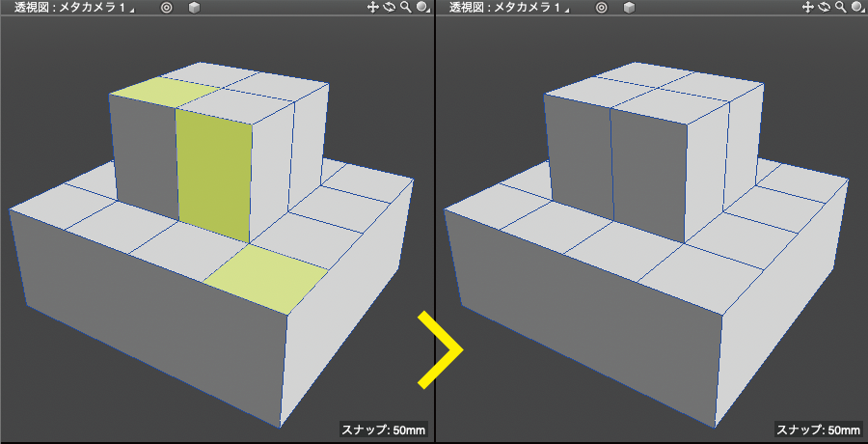
Task: Select highlighted face on base top, left viewport
Action: tap(266, 278)
